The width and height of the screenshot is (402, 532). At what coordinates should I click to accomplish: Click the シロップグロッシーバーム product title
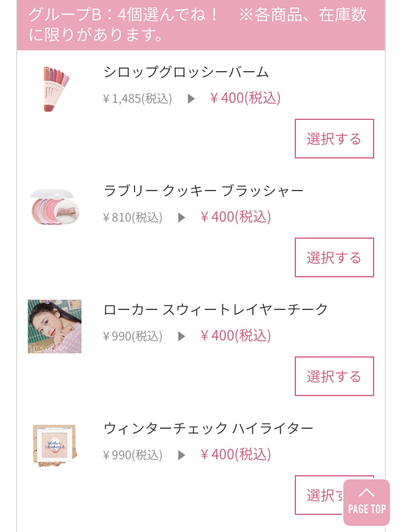click(186, 72)
